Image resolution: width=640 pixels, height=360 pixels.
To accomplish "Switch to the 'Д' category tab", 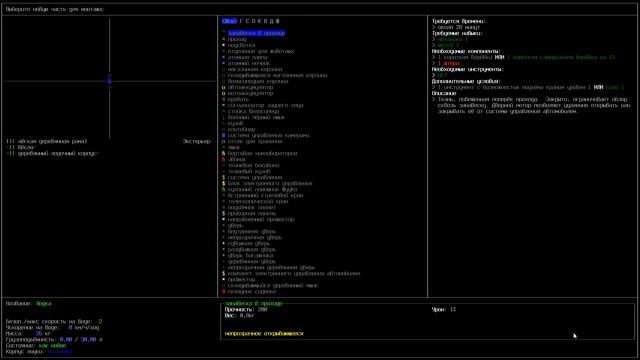I will tap(272, 21).
